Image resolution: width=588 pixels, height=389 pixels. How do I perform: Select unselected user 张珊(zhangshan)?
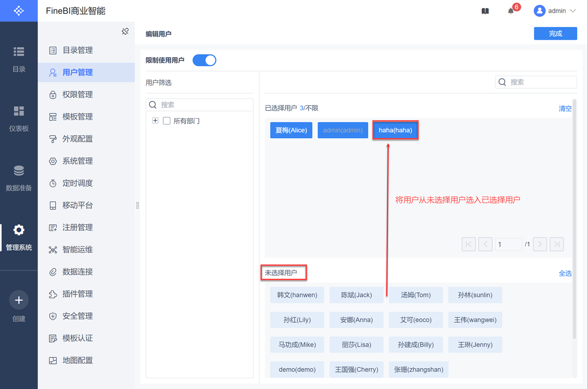(418, 370)
